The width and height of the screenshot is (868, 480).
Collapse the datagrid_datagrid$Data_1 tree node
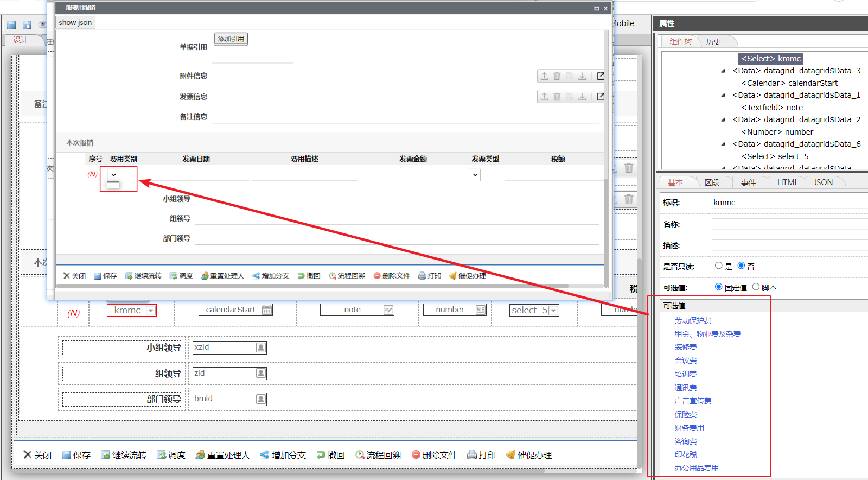723,95
